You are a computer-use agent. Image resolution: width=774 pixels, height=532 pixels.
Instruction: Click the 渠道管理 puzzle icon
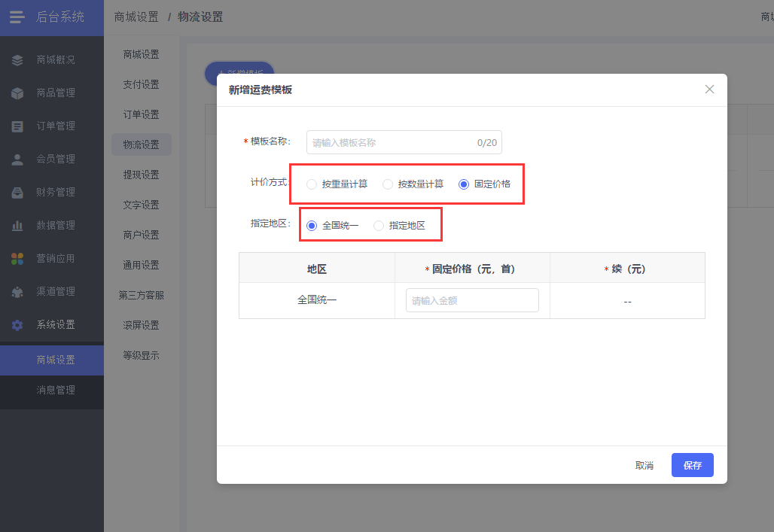coord(17,292)
